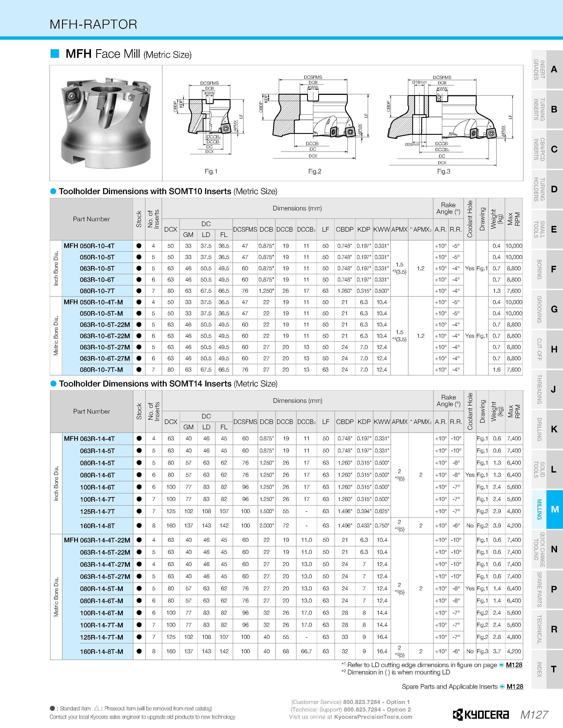Select the Boring section tab F
The width and height of the screenshot is (563, 728).
[x=547, y=269]
